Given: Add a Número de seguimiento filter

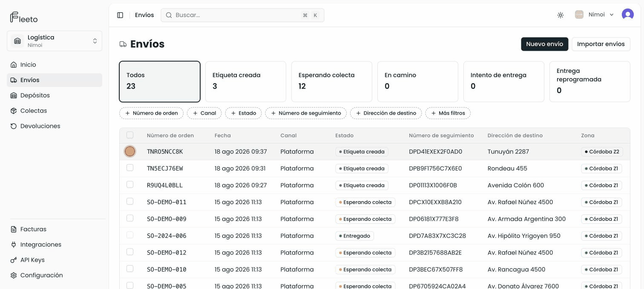Looking at the screenshot, I should click(306, 113).
